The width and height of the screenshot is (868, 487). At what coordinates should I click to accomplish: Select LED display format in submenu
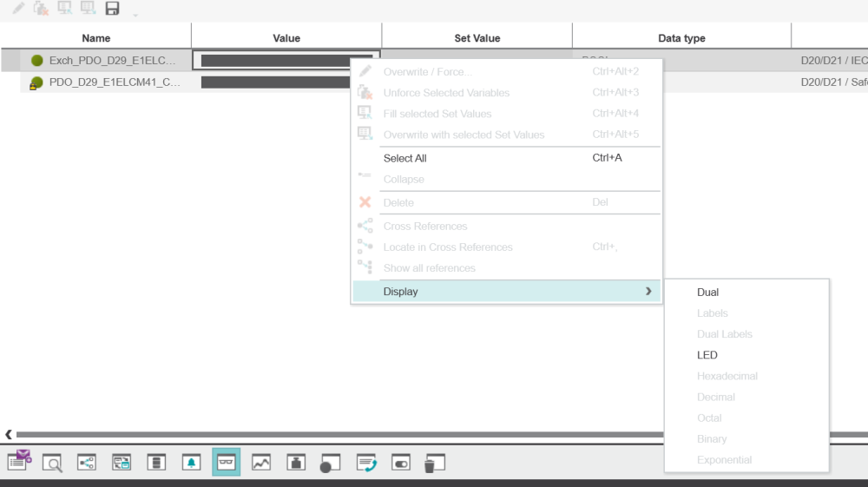click(707, 355)
